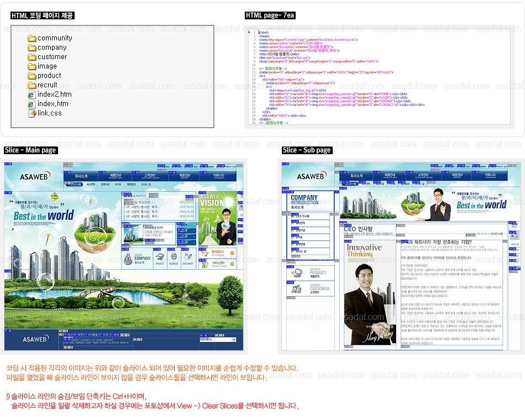
Task: Click the recruit folder icon
Action: [x=32, y=86]
